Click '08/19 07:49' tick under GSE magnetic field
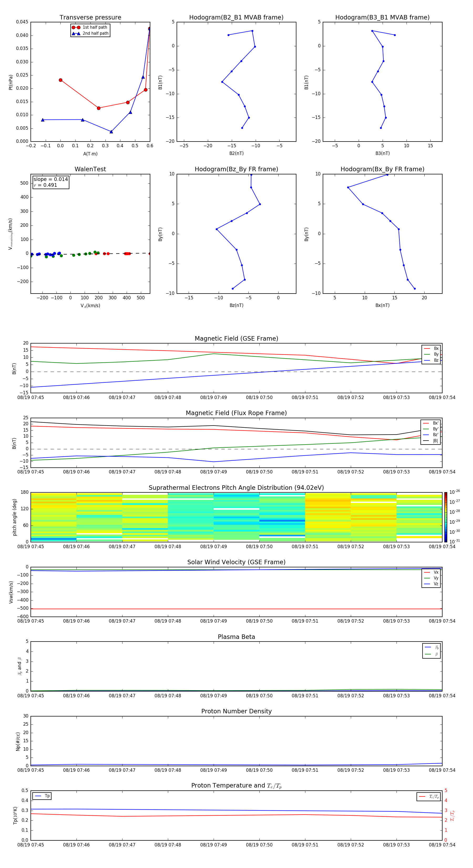 213,398
